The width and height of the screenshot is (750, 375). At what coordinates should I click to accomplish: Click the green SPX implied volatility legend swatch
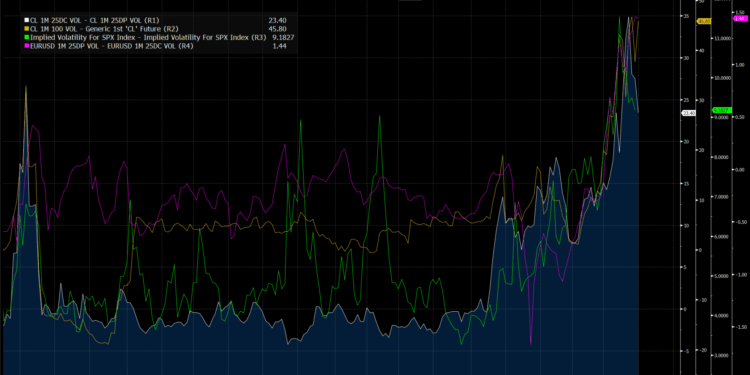coord(26,37)
